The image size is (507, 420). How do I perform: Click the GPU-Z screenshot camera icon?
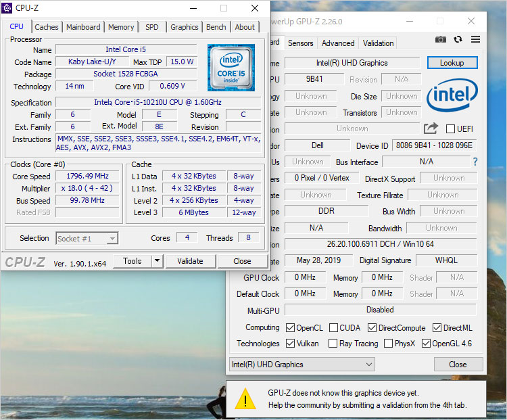pyautogui.click(x=440, y=39)
